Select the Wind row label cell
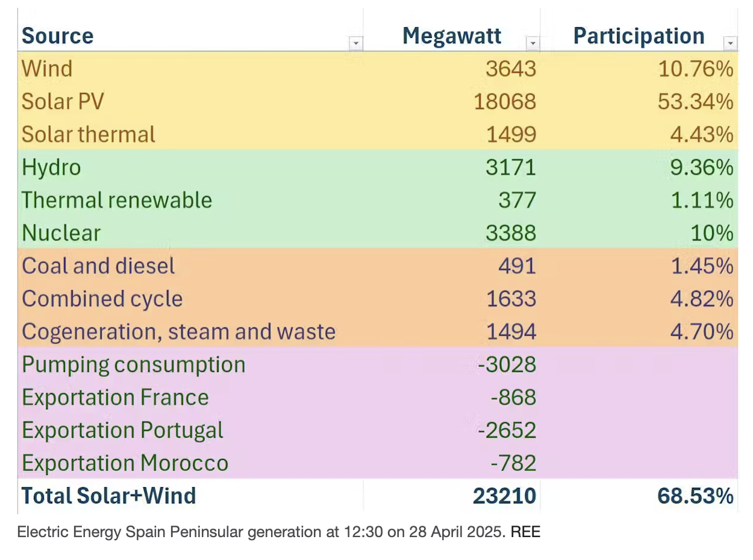 click(x=47, y=68)
